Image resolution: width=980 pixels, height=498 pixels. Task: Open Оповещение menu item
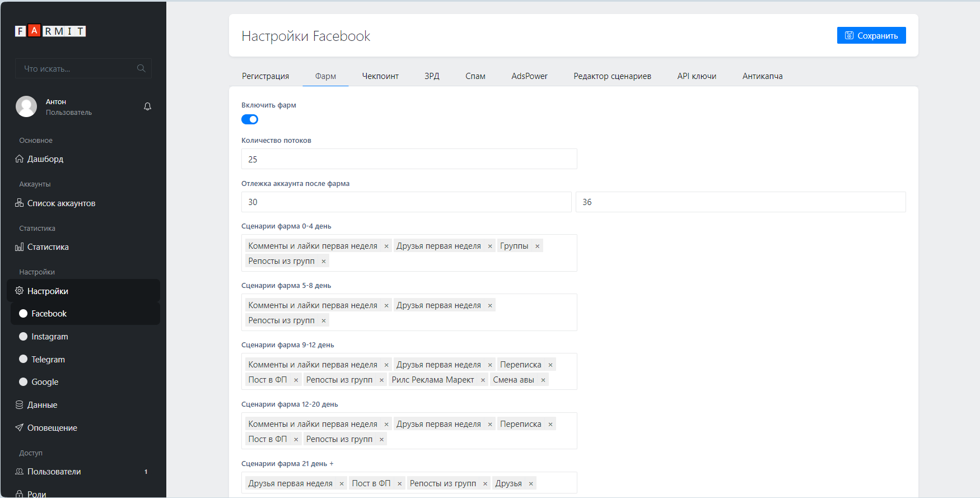click(52, 428)
